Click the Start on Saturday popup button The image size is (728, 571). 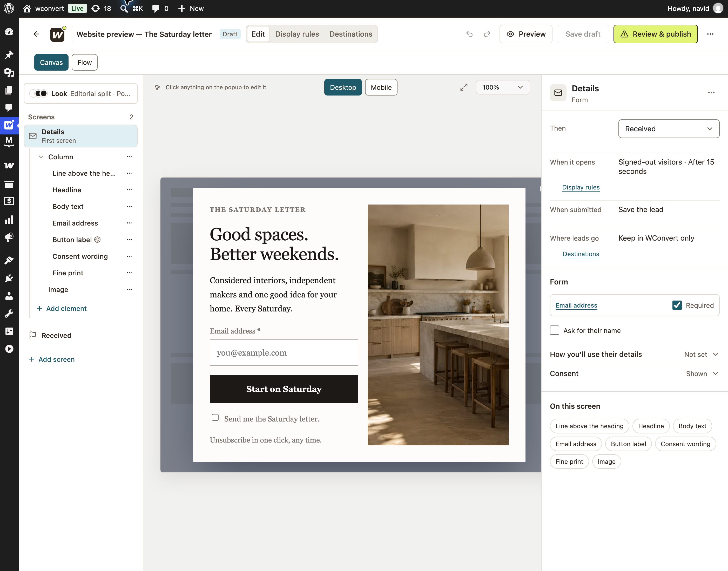(x=284, y=389)
